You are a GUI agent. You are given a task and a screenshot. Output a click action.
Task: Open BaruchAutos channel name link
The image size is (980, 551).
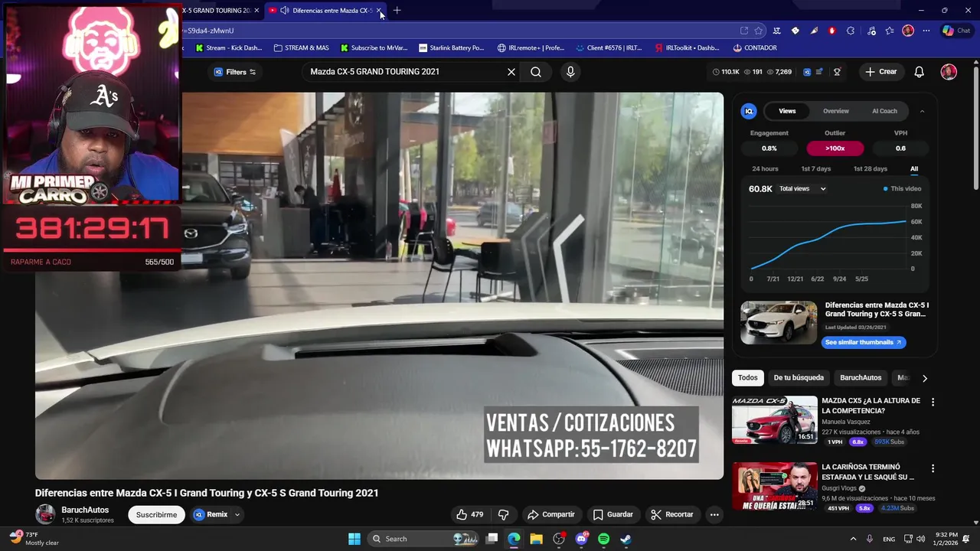[85, 510]
